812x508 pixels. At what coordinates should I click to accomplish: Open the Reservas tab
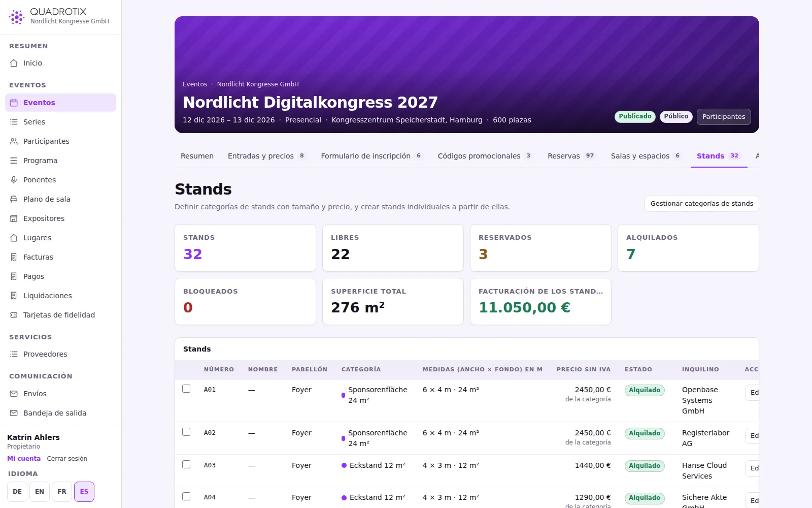point(571,156)
